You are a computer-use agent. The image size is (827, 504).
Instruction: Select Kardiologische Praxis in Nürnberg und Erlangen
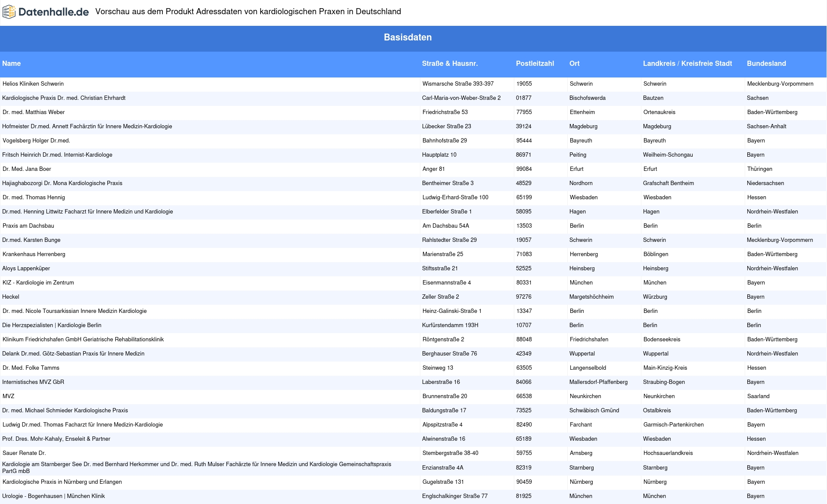[62, 482]
